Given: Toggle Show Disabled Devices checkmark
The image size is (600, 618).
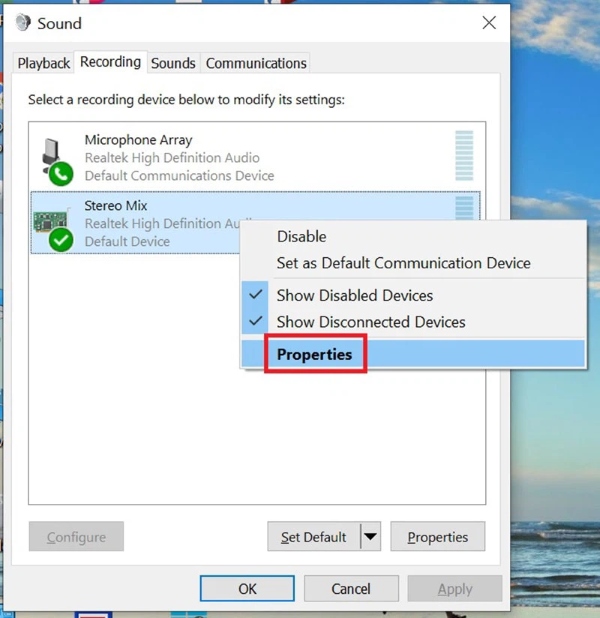Looking at the screenshot, I should pyautogui.click(x=257, y=295).
